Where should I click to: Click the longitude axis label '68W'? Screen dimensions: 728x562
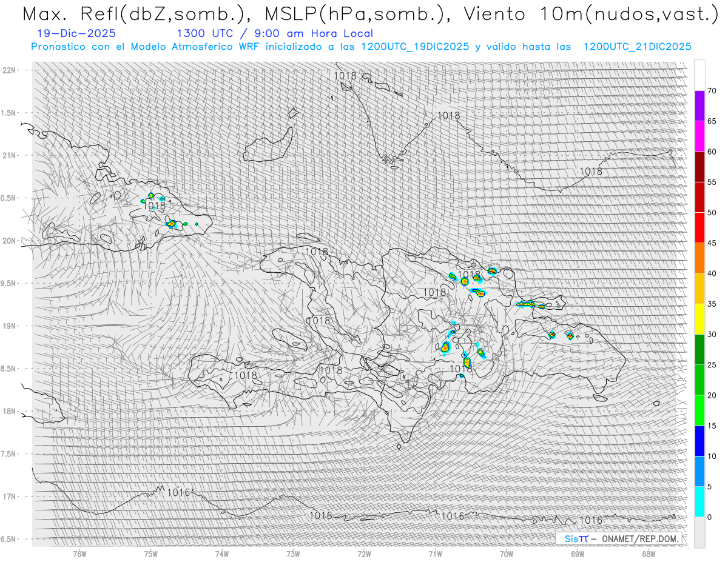pos(649,554)
